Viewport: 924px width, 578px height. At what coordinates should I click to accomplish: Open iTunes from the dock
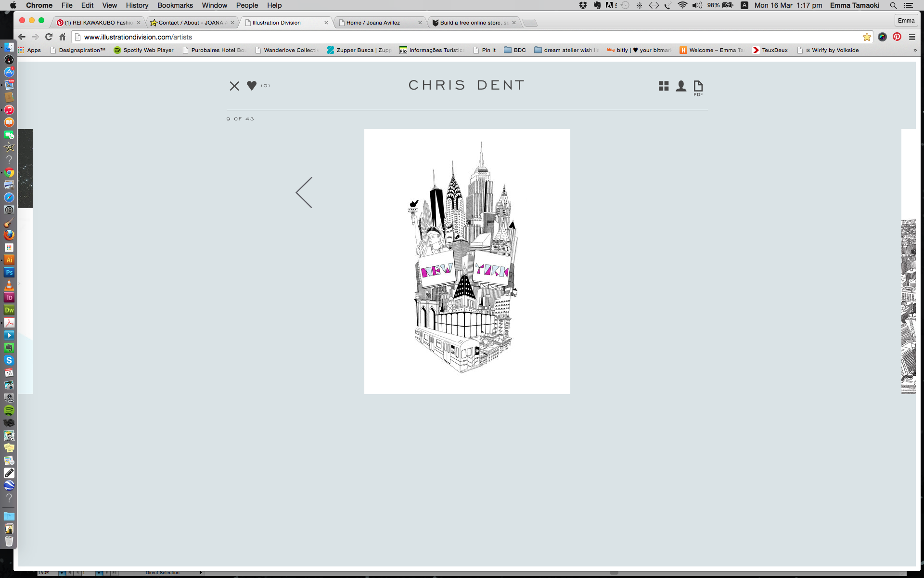point(9,110)
